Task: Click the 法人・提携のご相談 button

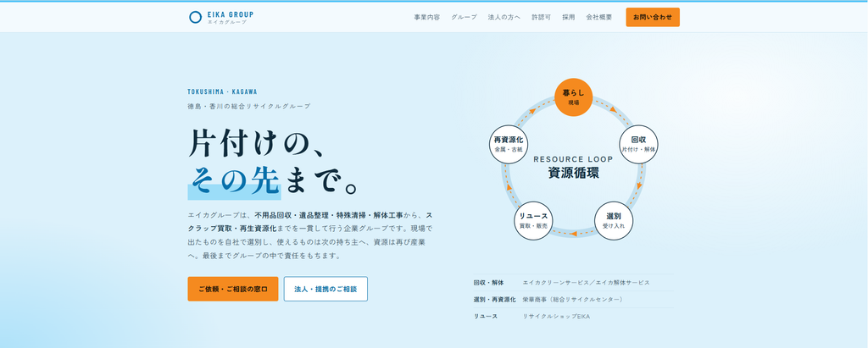Action: [x=325, y=289]
